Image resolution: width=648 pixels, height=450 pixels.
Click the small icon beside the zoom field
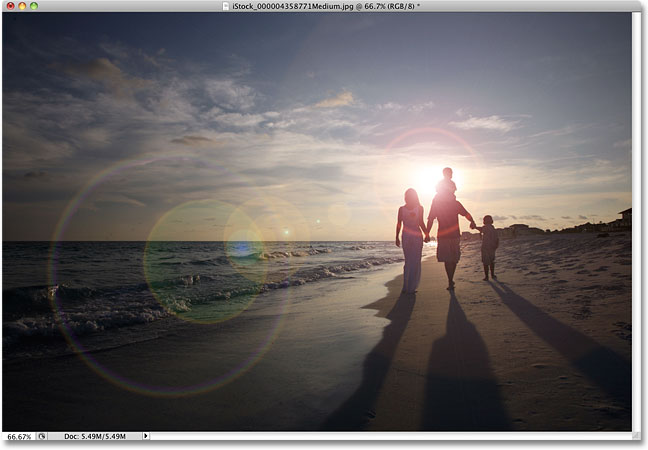coord(42,436)
